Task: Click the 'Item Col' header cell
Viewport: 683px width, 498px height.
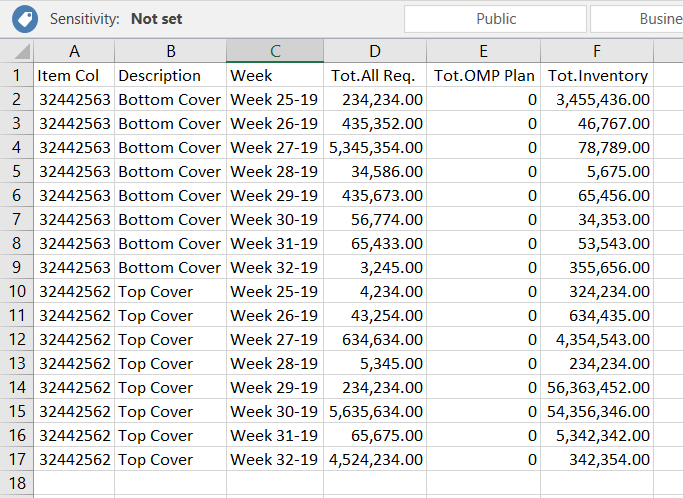Action: [x=74, y=75]
